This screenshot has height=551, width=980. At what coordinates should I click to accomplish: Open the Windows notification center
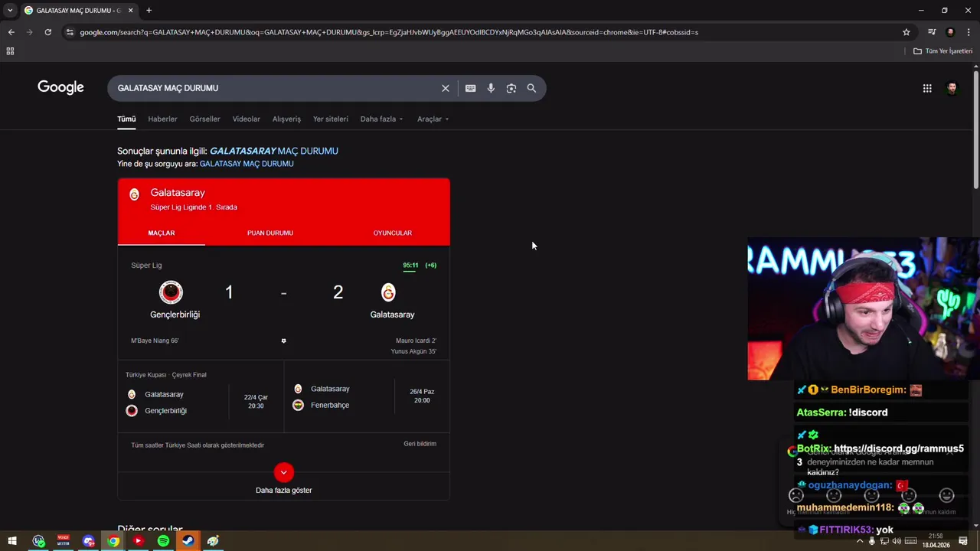(963, 541)
